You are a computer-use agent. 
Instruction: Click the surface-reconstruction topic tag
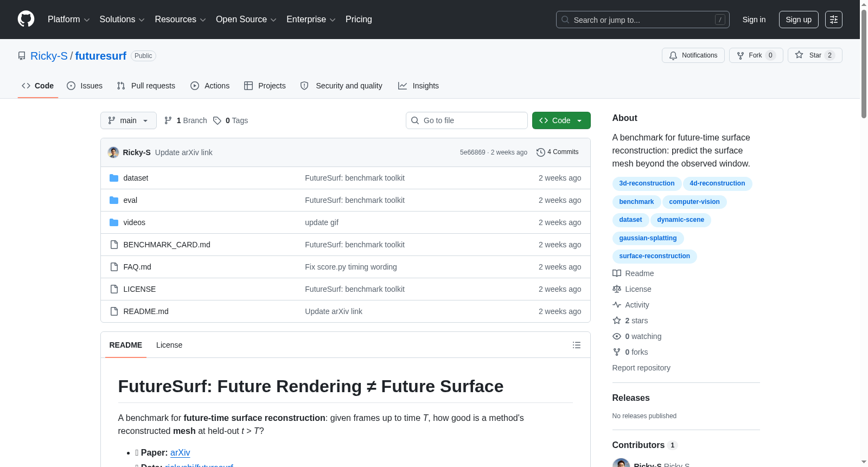pos(654,256)
